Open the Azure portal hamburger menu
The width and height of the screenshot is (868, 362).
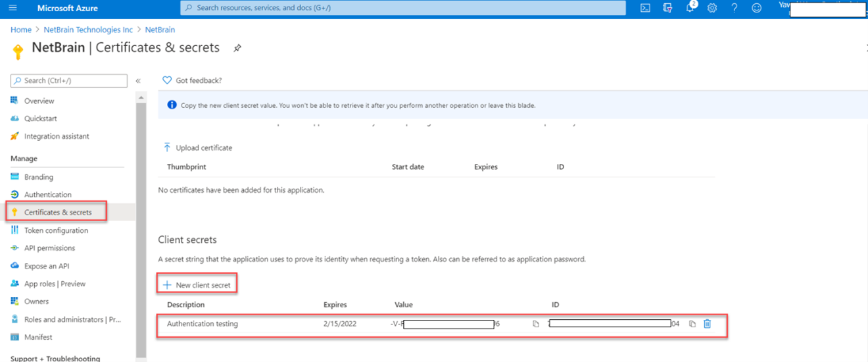click(x=12, y=8)
